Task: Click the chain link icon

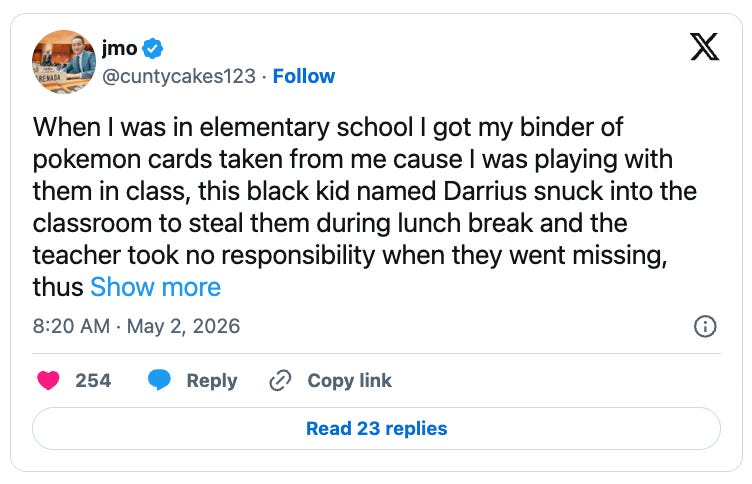Action: [280, 380]
